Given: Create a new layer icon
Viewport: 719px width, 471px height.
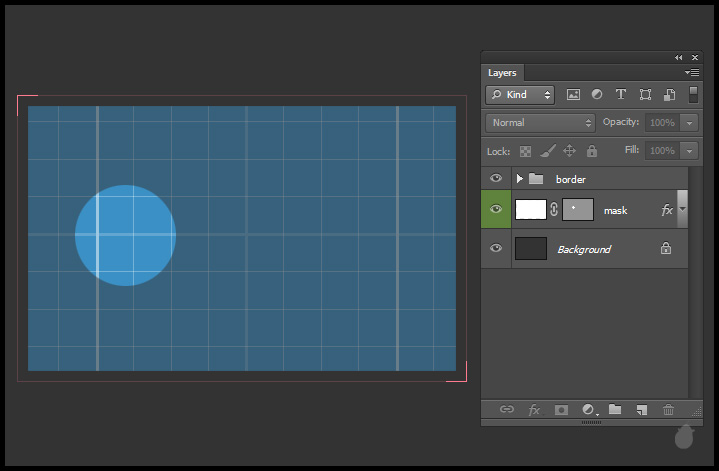Looking at the screenshot, I should point(642,409).
